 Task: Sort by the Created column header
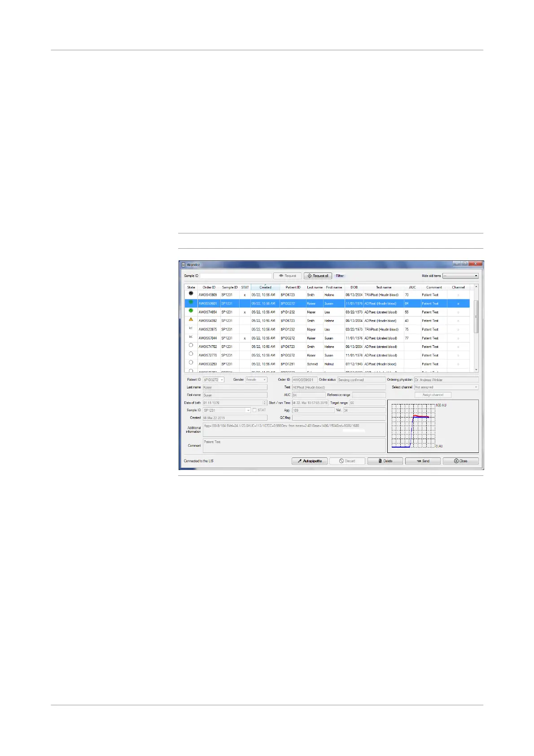[265, 287]
